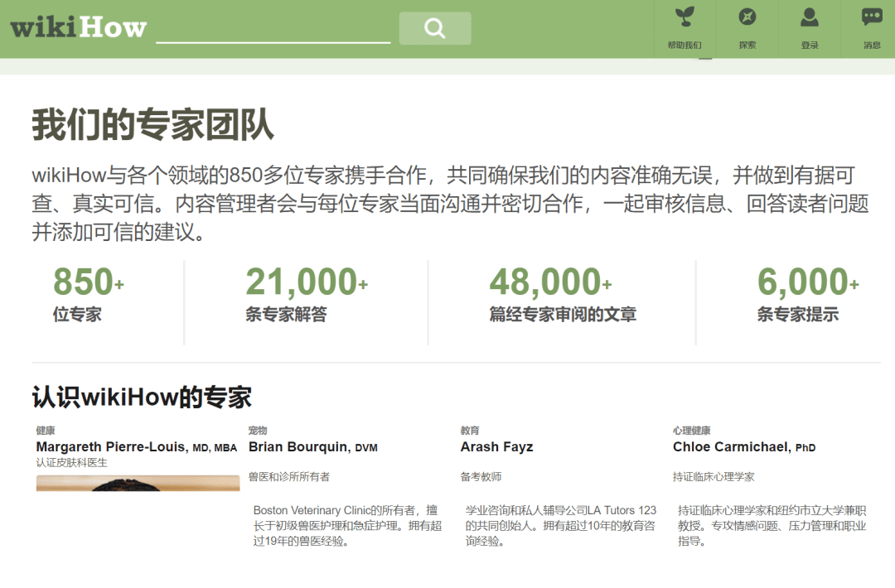Click the 登录 person icon
The image size is (895, 588).
(809, 17)
